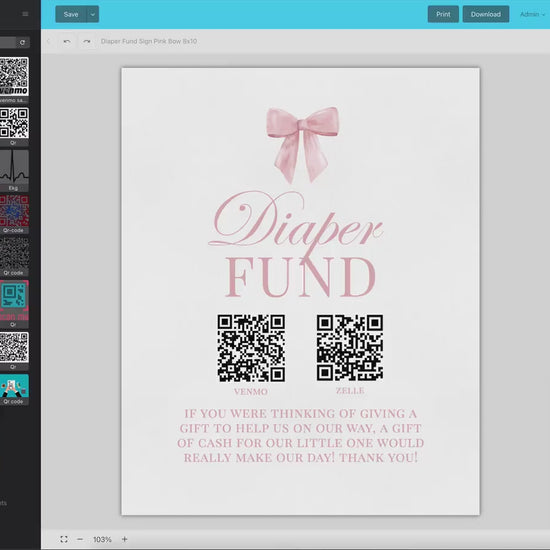Select the 'IF YOU WERE THINKING OF GIVING A' paragraph

(x=301, y=436)
